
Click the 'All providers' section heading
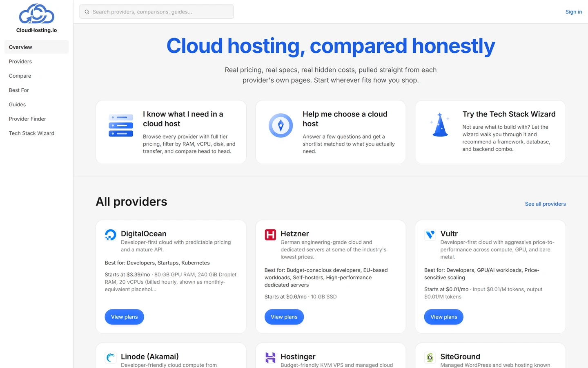(131, 202)
